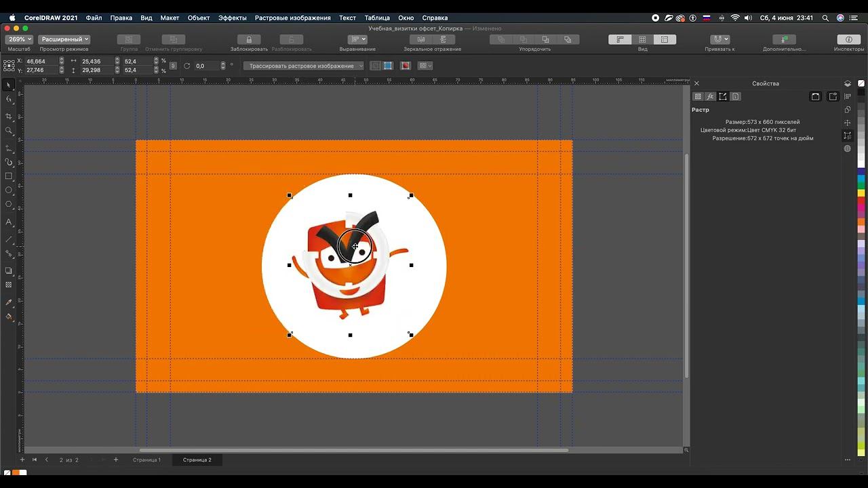868x488 pixels.
Task: Close the Свойства panel
Action: [696, 83]
